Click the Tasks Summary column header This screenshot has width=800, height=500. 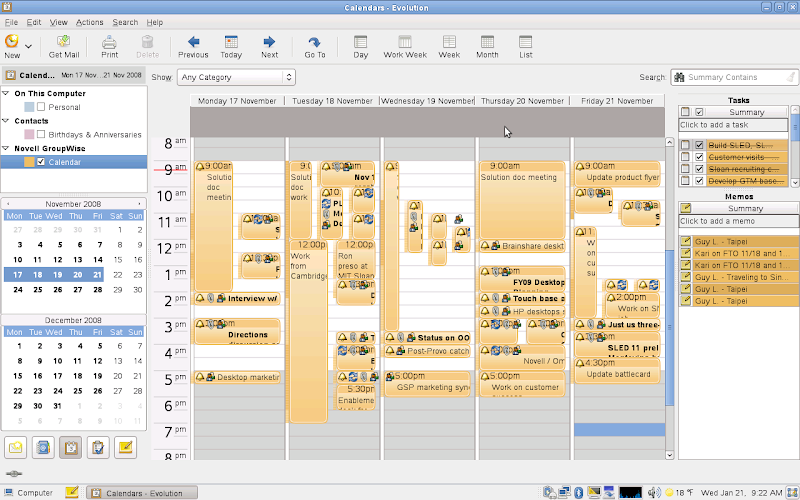coord(746,112)
